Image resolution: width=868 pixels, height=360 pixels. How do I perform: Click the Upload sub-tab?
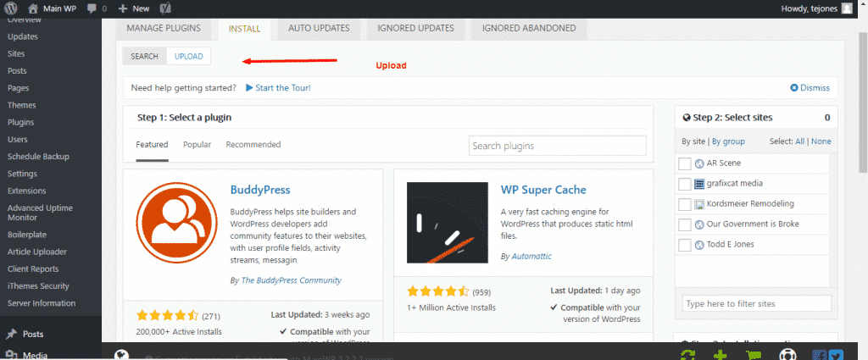189,57
